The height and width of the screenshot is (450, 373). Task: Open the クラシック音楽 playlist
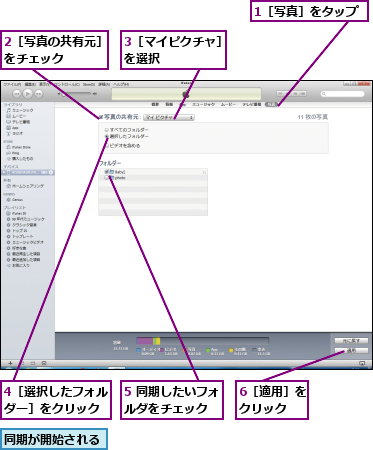click(22, 225)
